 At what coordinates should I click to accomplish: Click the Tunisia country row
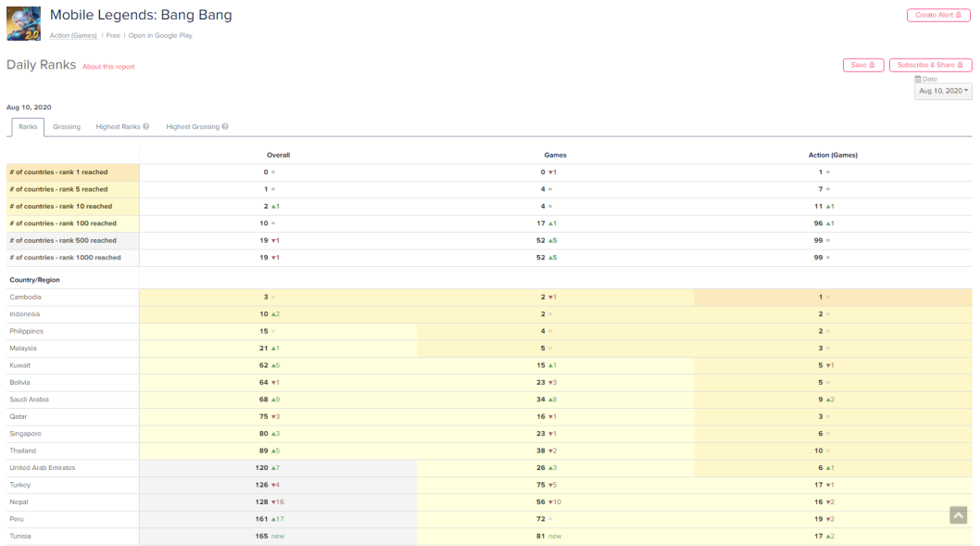point(489,537)
